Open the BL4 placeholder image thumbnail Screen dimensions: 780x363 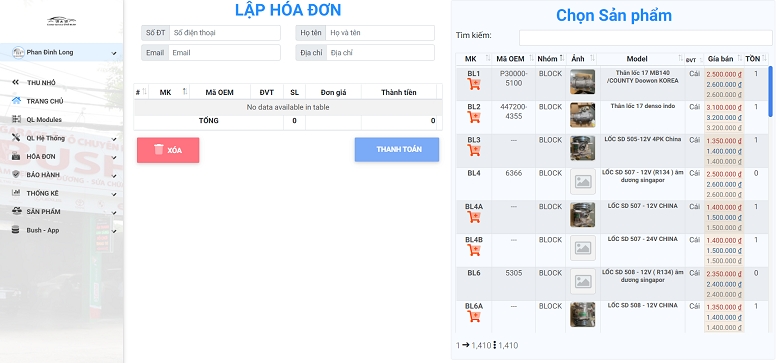(583, 182)
